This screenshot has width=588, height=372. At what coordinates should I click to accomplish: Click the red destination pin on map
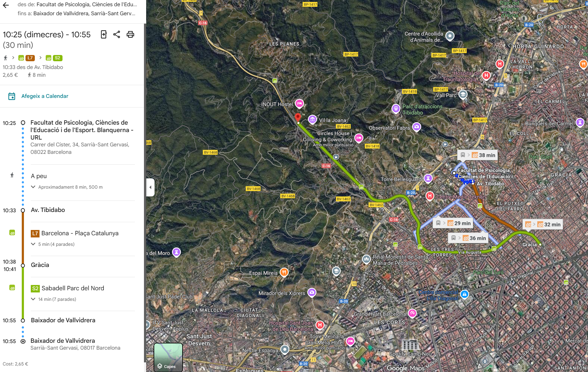coord(298,117)
